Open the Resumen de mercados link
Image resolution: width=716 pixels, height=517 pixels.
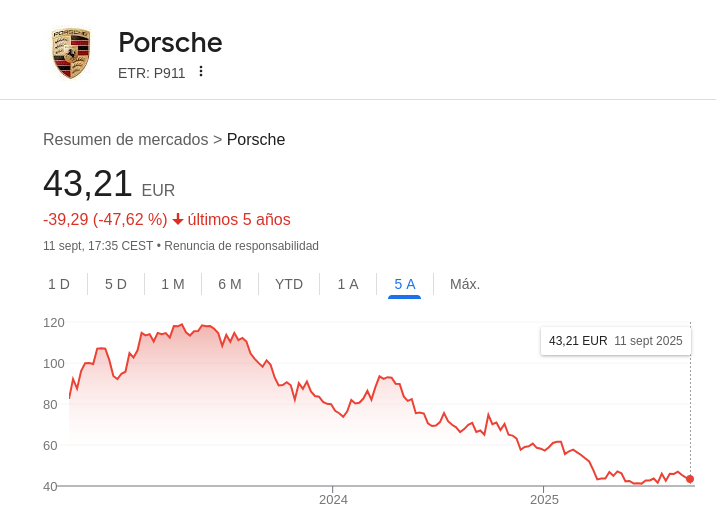[125, 140]
